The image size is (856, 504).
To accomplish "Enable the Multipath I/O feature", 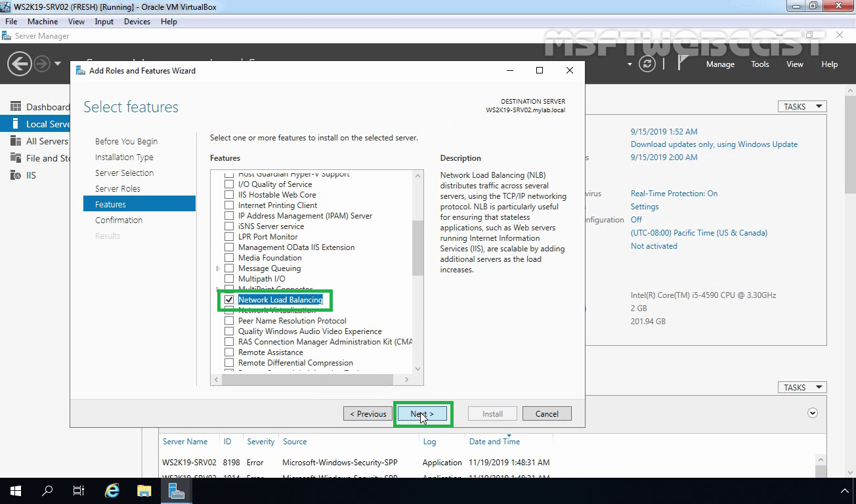I will coord(229,278).
